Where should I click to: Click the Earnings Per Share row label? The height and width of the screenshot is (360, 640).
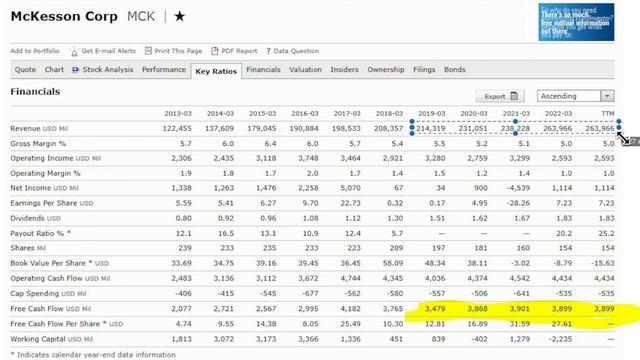[x=52, y=203]
